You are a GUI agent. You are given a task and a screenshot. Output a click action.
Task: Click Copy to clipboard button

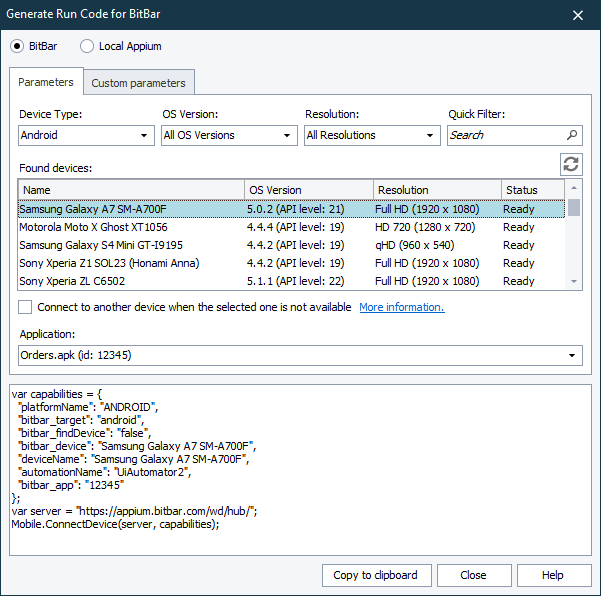click(376, 575)
